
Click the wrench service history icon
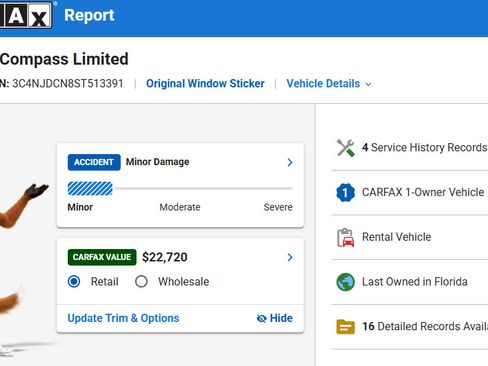(x=345, y=148)
